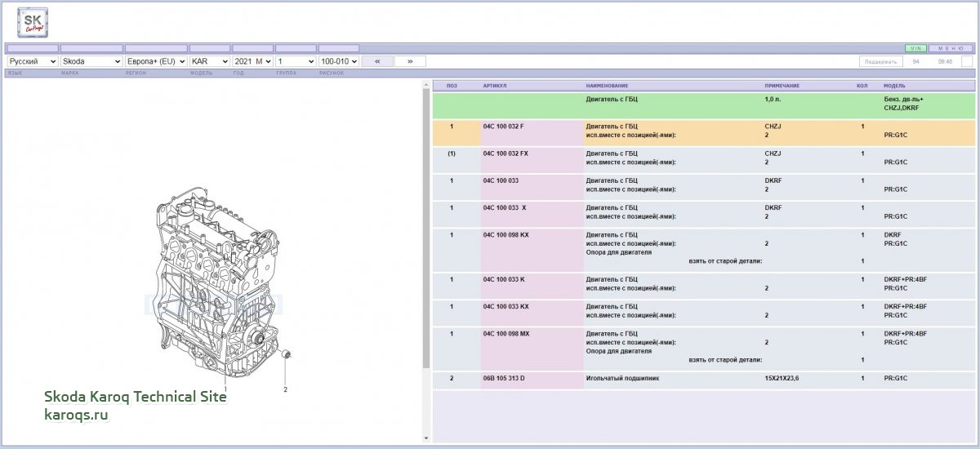Click the scroll-up arrow of parts list
This screenshot has height=449, width=980.
425,84
